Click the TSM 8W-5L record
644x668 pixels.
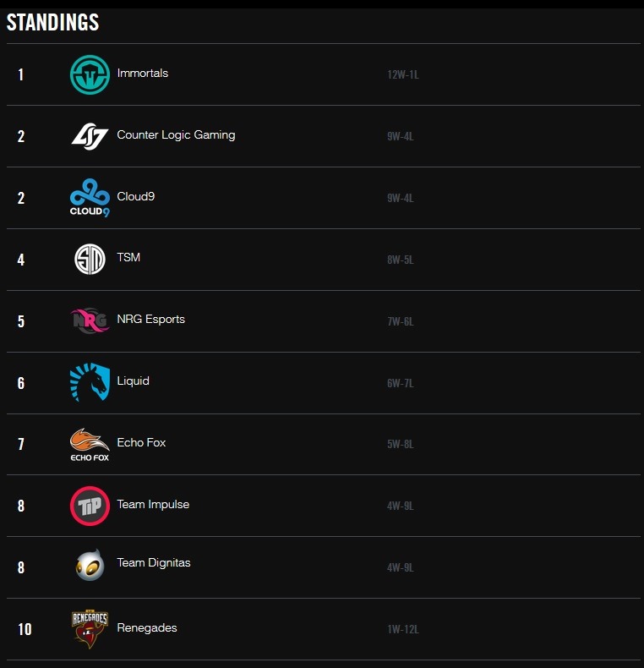pos(401,260)
